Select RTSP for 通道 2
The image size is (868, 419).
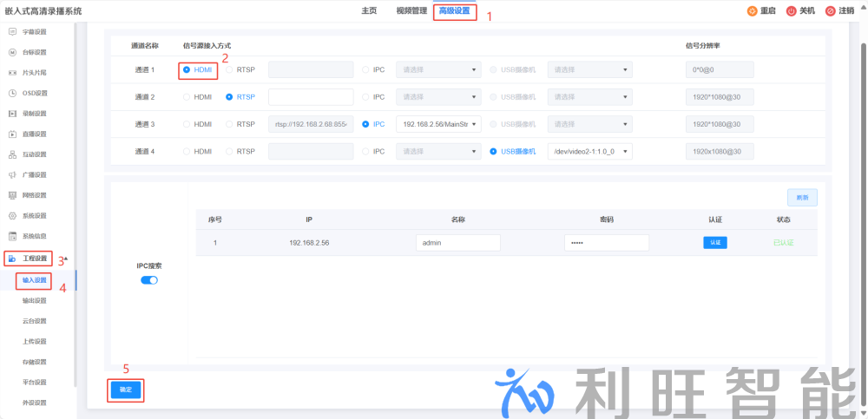[x=229, y=97]
